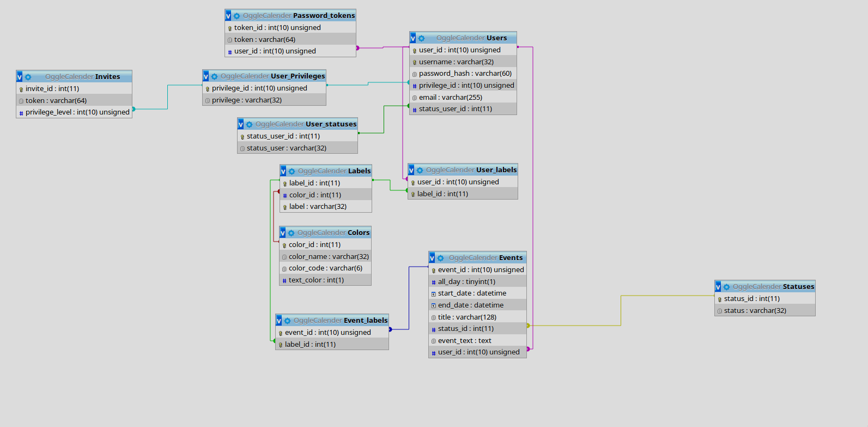
Task: Collapse the Events table columns
Action: (x=432, y=258)
